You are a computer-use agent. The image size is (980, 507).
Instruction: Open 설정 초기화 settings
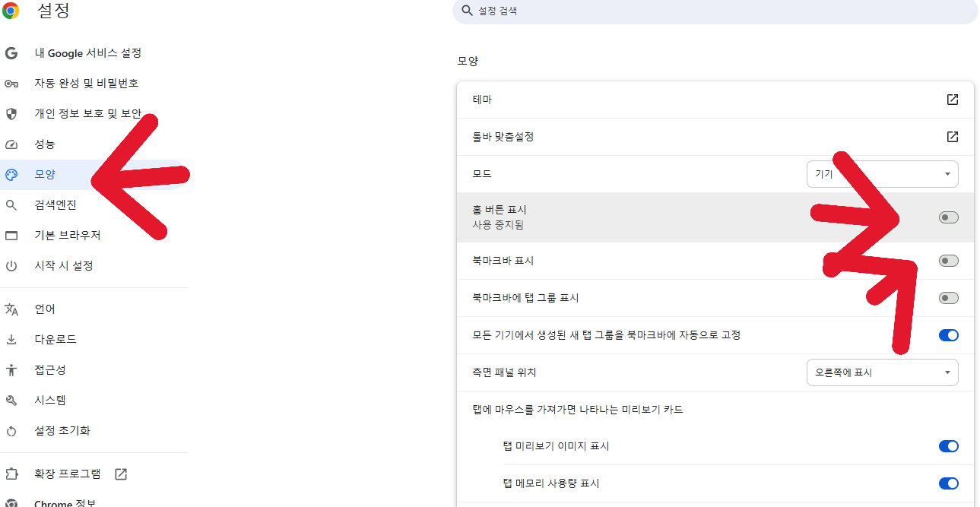11,429
